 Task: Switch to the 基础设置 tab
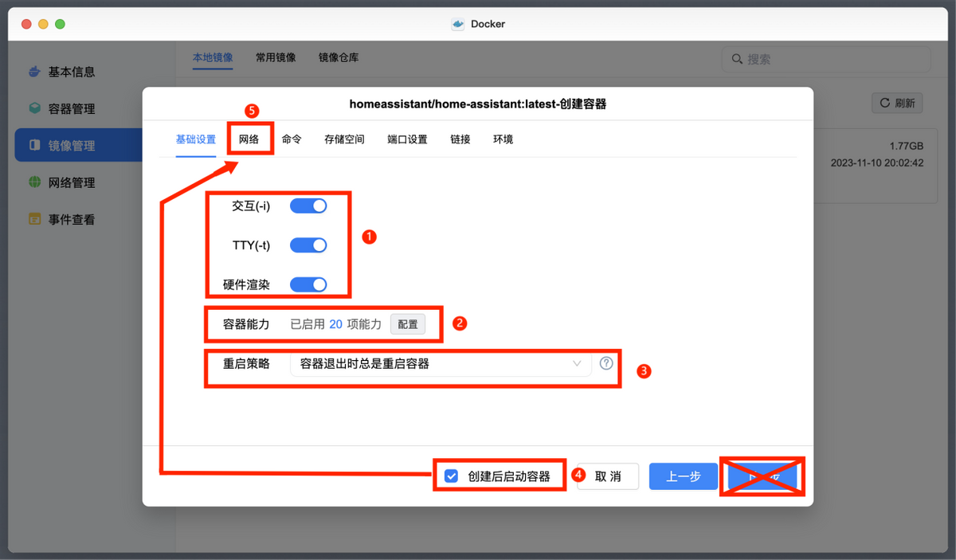click(x=196, y=139)
